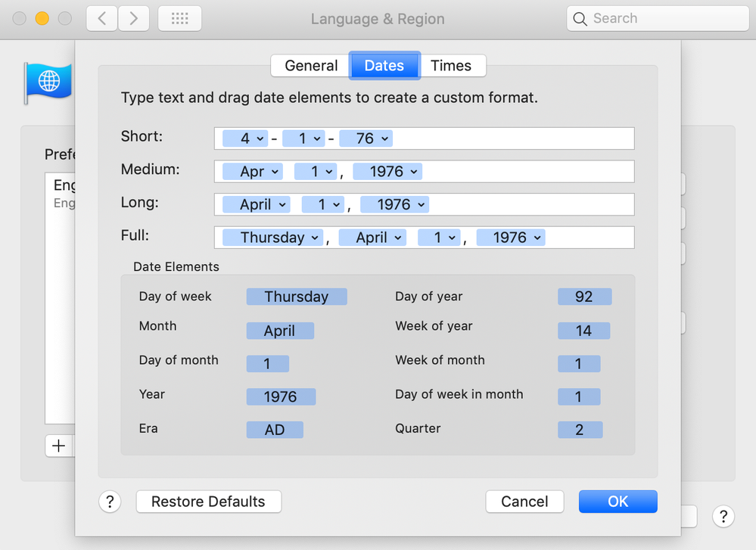Switch to the General tab
Image resolution: width=756 pixels, height=550 pixels.
click(x=311, y=66)
